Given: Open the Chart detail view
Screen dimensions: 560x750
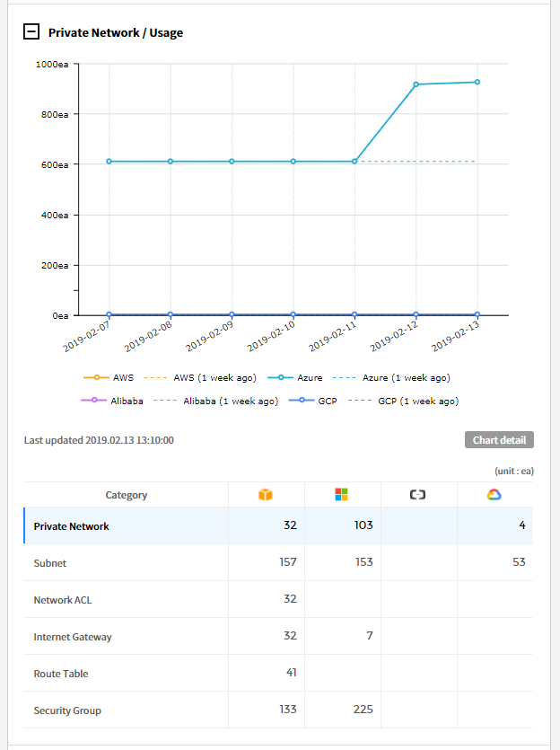Looking at the screenshot, I should coord(499,440).
